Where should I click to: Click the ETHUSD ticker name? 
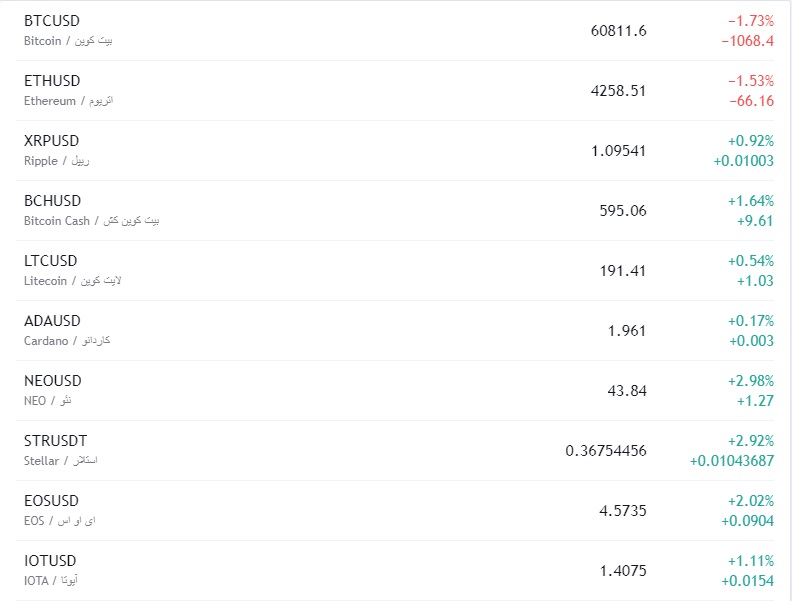52,81
